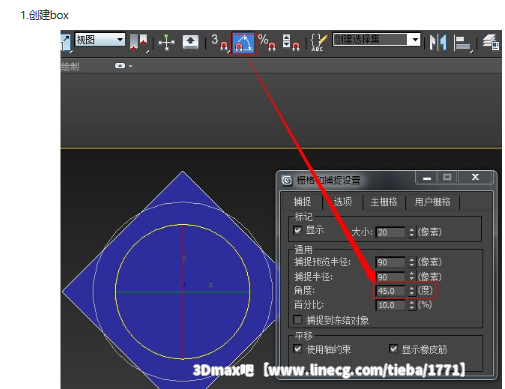
Task: Toggle 显示橡皮筋 checkbox
Action: [x=393, y=349]
